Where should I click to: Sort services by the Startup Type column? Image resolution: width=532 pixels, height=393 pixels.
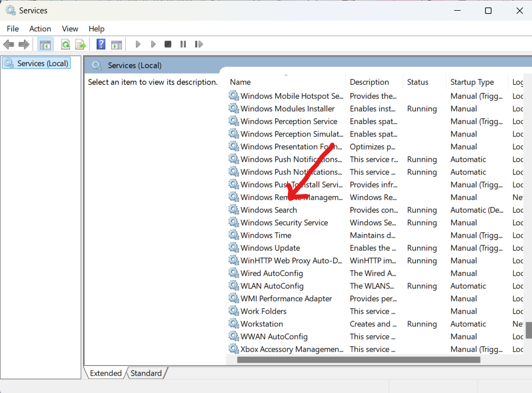(x=472, y=82)
